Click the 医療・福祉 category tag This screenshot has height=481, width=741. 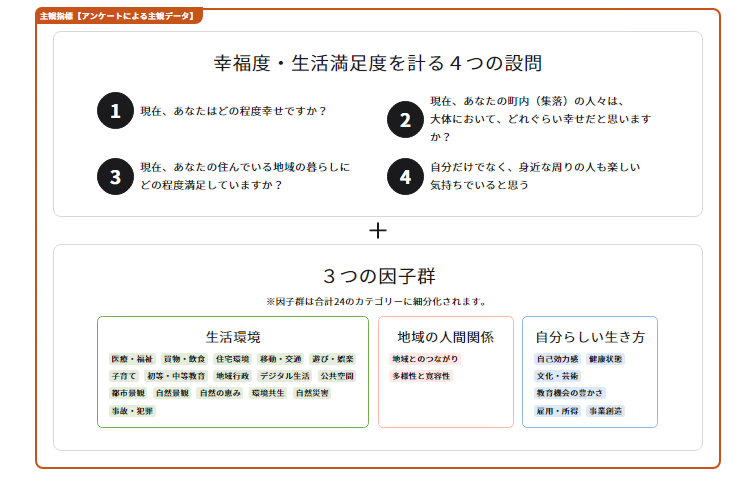point(132,358)
